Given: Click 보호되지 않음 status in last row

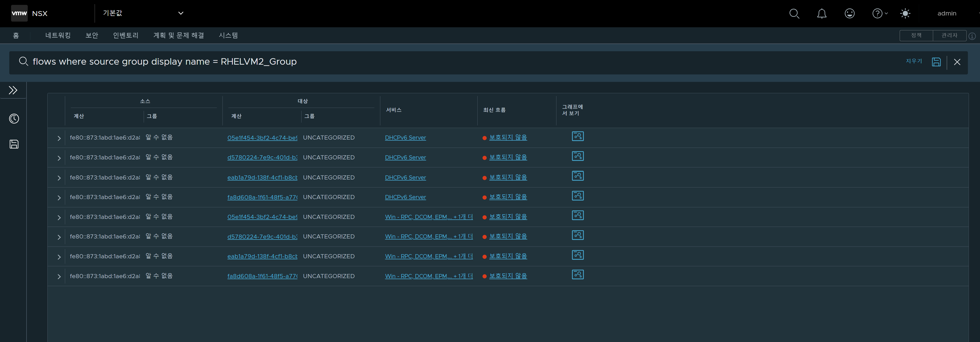Looking at the screenshot, I should click(x=508, y=276).
